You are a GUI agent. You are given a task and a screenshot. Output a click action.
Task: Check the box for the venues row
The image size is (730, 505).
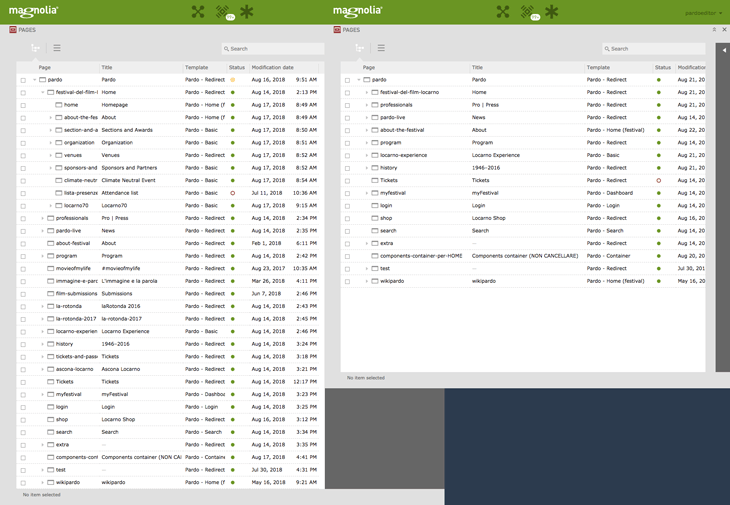[x=23, y=155]
